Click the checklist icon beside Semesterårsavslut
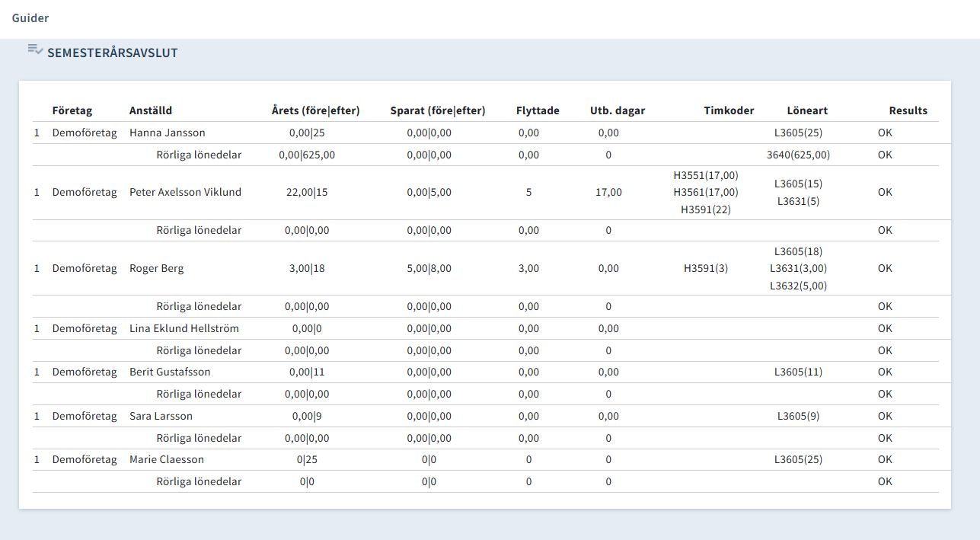Screen dimensions: 980x540 (35, 50)
